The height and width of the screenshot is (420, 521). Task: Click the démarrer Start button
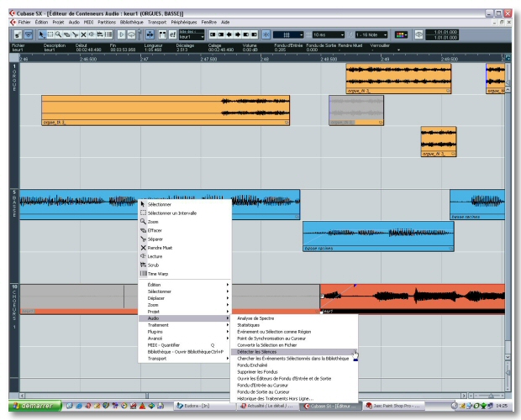click(x=35, y=406)
